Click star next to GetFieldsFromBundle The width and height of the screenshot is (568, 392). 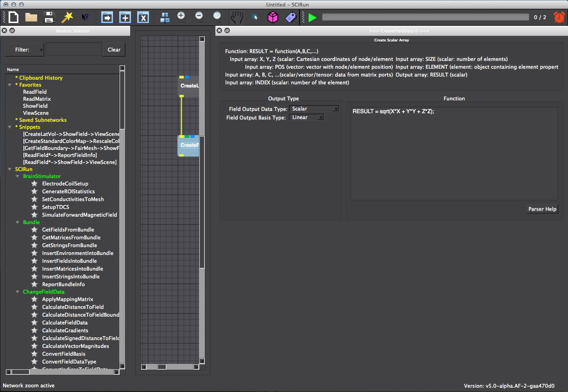34,230
